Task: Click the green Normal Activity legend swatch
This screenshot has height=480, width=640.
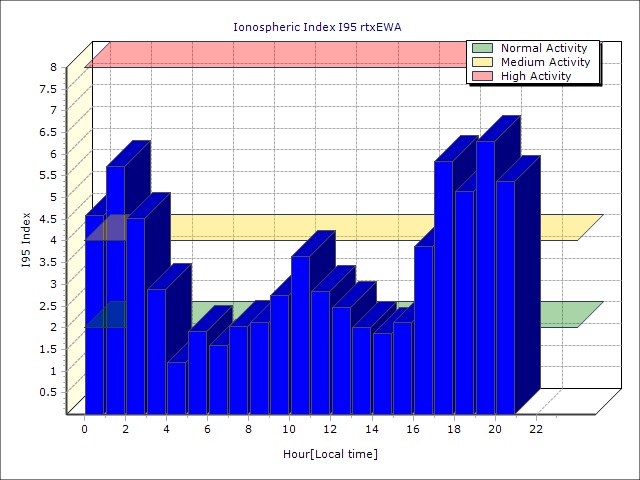Action: [482, 48]
